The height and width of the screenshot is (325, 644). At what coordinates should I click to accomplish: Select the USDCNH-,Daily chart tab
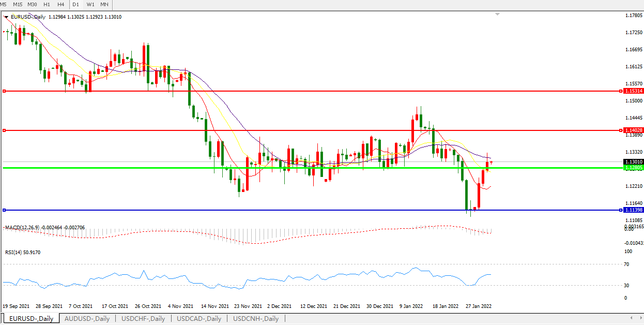click(x=256, y=319)
